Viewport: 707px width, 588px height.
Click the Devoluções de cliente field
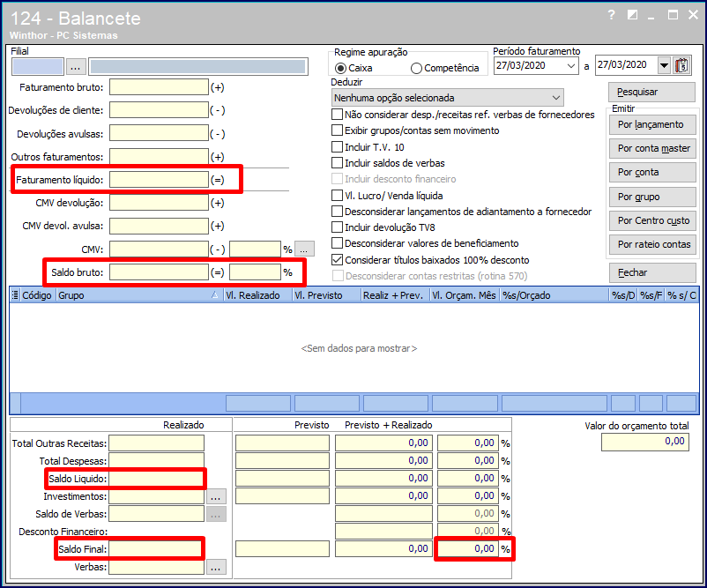(x=159, y=110)
